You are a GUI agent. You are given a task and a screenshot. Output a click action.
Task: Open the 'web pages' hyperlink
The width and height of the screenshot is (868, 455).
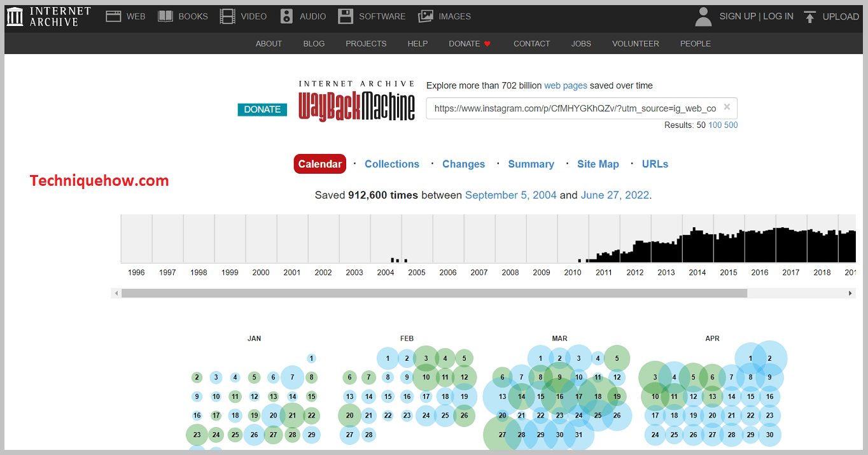pos(566,85)
